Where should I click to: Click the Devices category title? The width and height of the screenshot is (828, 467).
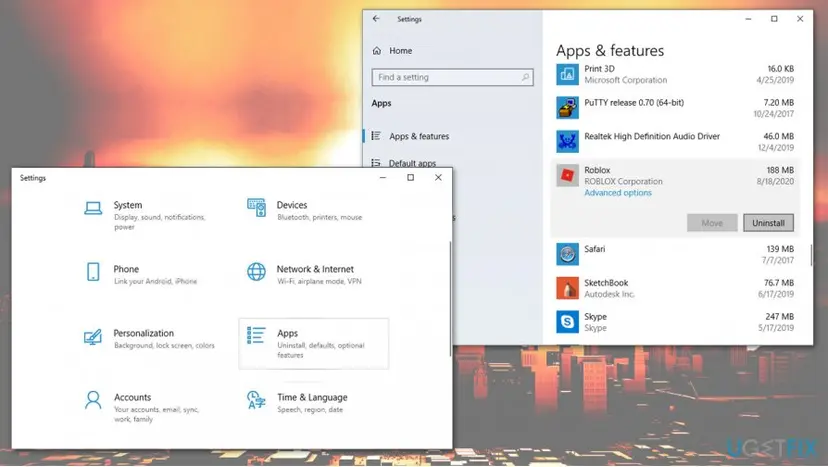pos(292,205)
